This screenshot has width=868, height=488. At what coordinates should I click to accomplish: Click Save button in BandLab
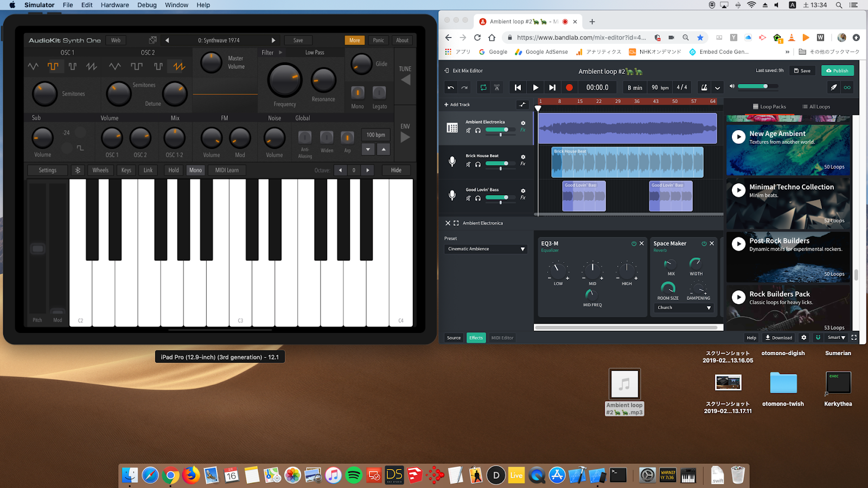802,70
